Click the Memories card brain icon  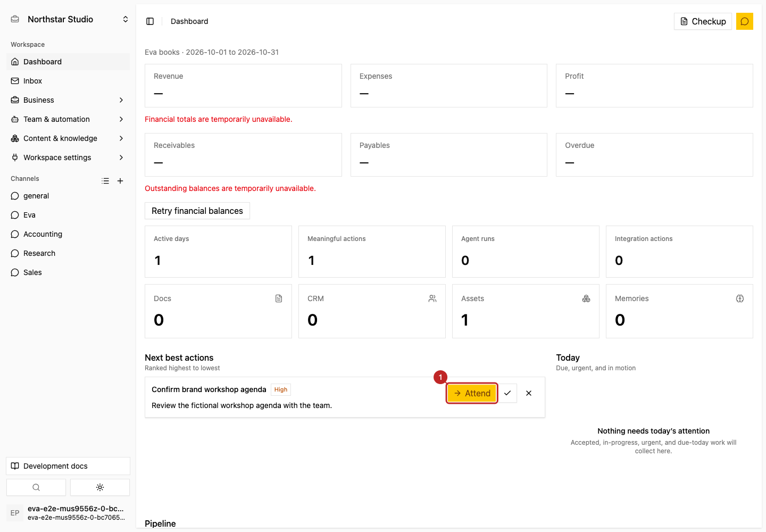[x=740, y=298]
